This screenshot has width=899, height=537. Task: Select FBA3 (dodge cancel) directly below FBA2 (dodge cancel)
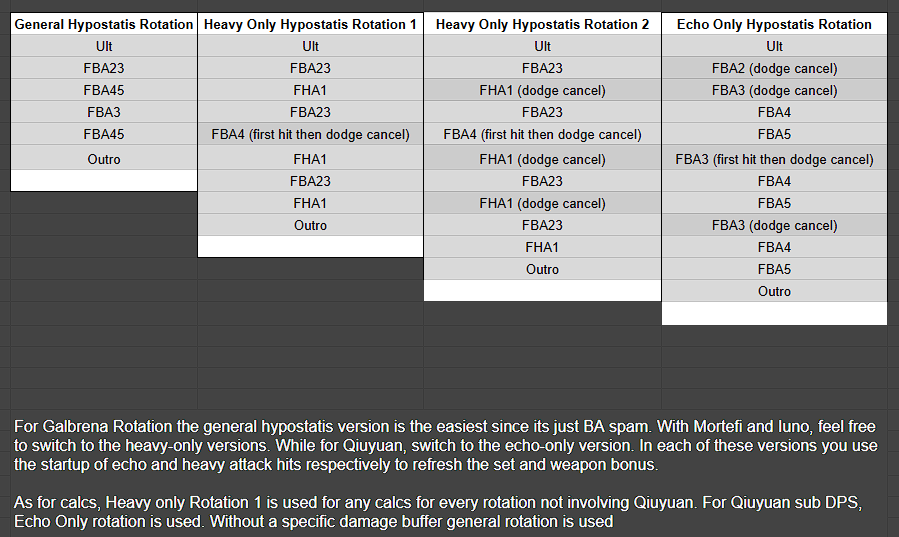(x=774, y=90)
